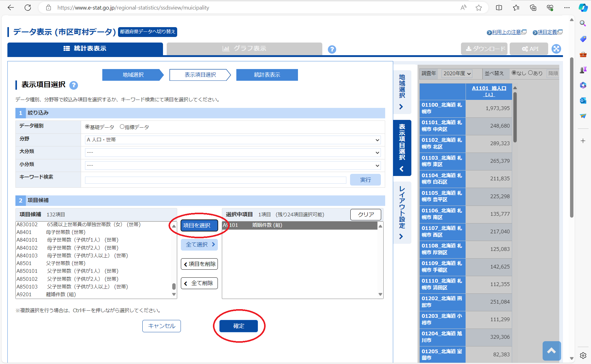Image resolution: width=591 pixels, height=364 pixels.
Task: Refresh the page with the reload icon
Action: [28, 8]
